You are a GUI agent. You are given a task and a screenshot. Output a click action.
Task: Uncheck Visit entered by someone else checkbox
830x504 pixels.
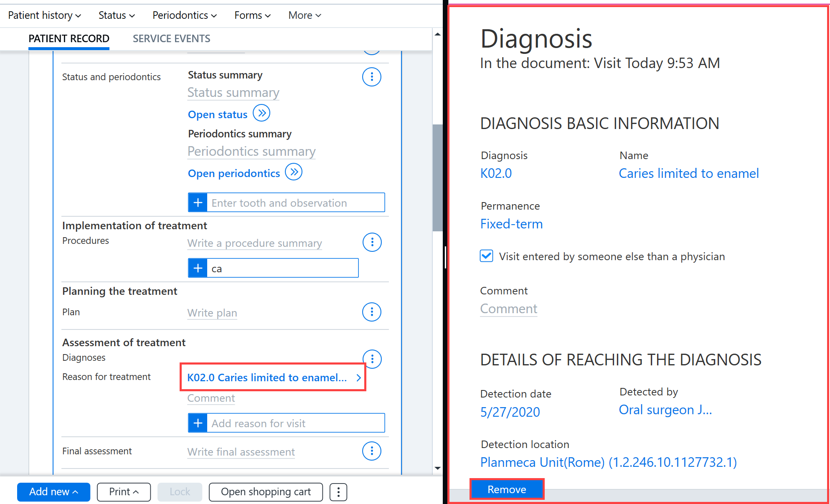tap(486, 256)
